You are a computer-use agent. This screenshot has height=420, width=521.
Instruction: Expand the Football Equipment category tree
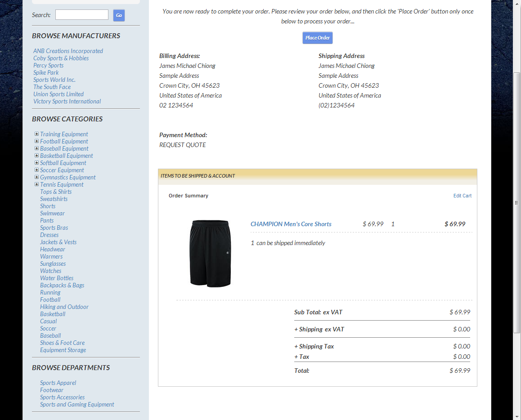[36, 141]
